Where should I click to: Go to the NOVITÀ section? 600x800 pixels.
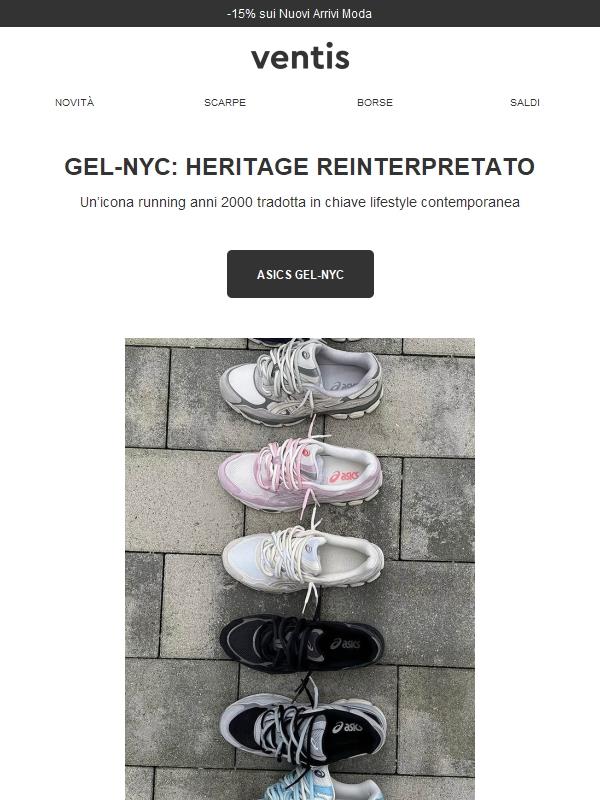74,102
